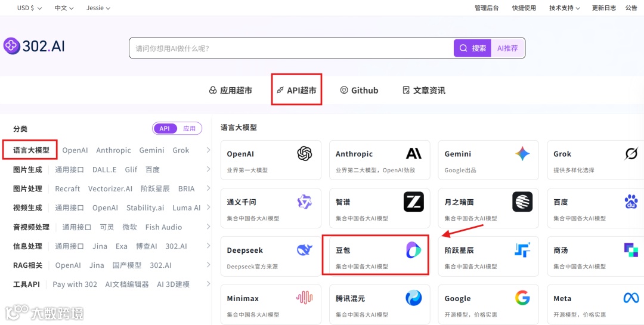The width and height of the screenshot is (644, 325).
Task: Open the 中文 language dropdown
Action: coord(64,8)
